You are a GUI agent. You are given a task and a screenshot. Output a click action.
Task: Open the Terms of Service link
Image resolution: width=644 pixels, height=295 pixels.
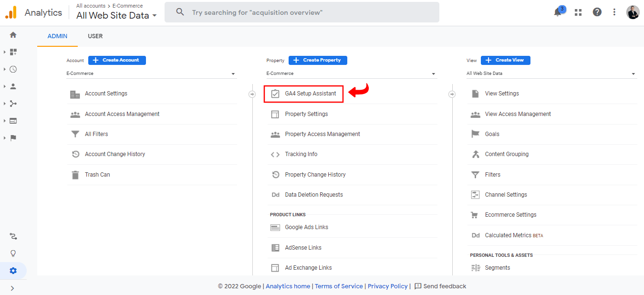[x=339, y=286]
